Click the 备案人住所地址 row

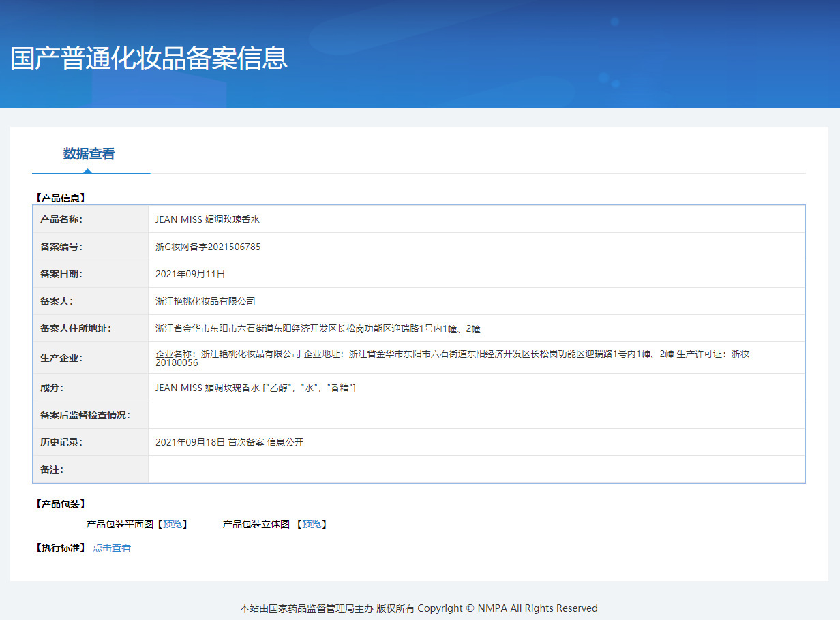click(x=317, y=328)
